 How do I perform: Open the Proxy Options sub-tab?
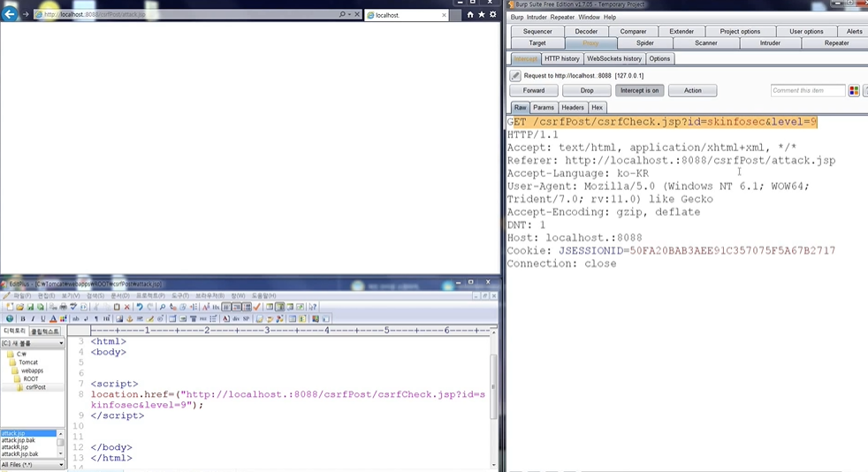(x=659, y=58)
